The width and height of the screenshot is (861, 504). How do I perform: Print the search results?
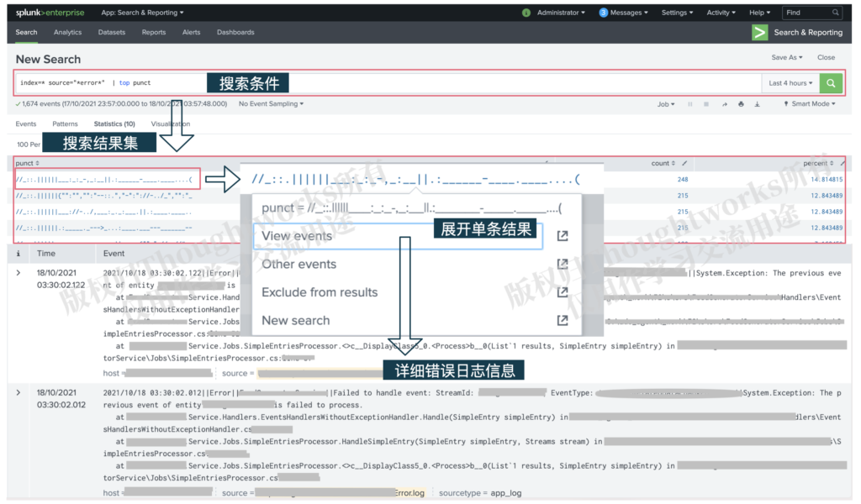pyautogui.click(x=741, y=103)
